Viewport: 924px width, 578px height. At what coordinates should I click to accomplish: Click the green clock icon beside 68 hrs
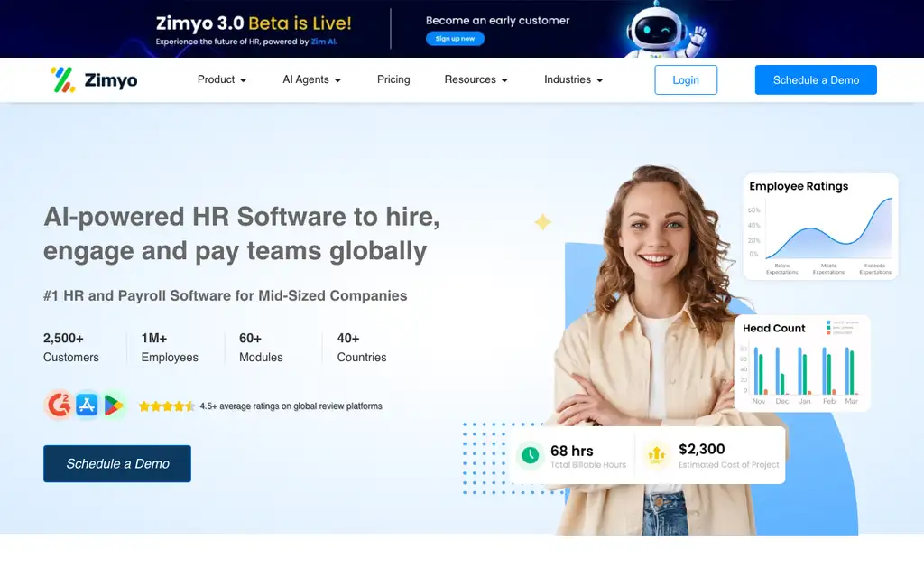[x=530, y=455]
